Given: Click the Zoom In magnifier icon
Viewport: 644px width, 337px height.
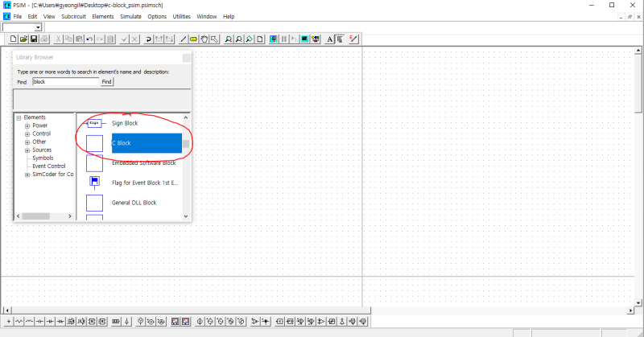Looking at the screenshot, I should pyautogui.click(x=229, y=39).
